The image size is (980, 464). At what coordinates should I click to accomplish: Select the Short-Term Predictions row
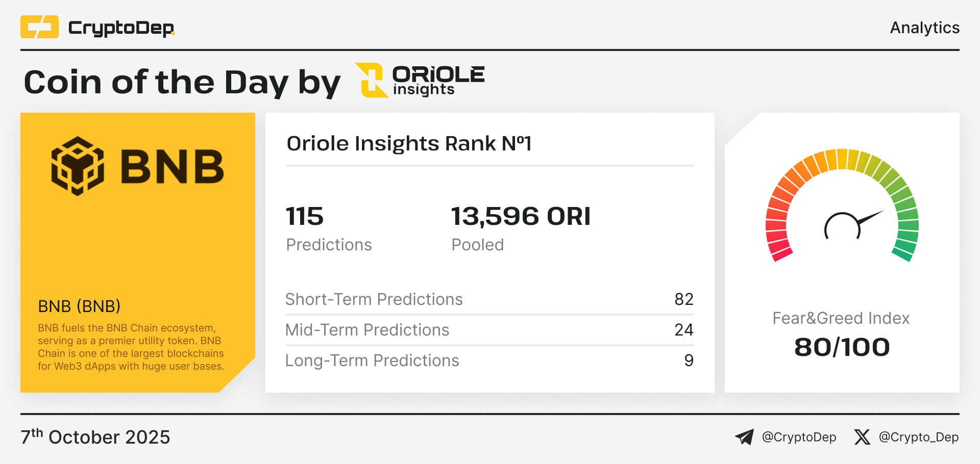point(489,299)
